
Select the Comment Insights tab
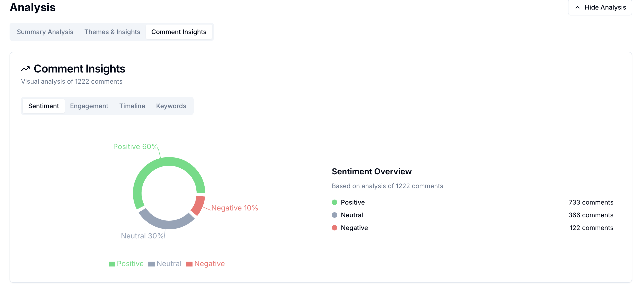coord(179,32)
